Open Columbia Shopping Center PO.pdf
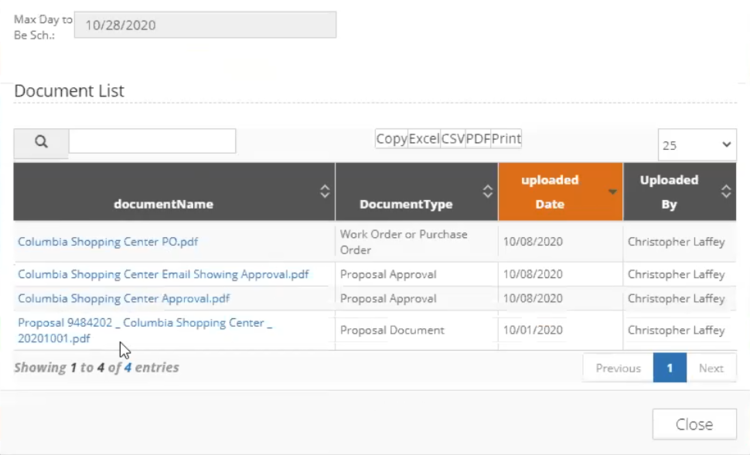This screenshot has height=455, width=750. pos(108,242)
